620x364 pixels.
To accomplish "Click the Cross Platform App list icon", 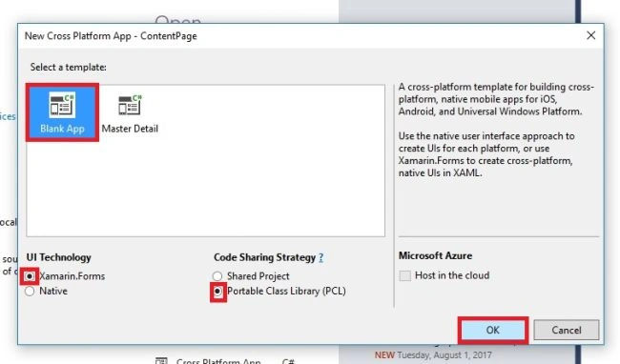I will 161,361.
